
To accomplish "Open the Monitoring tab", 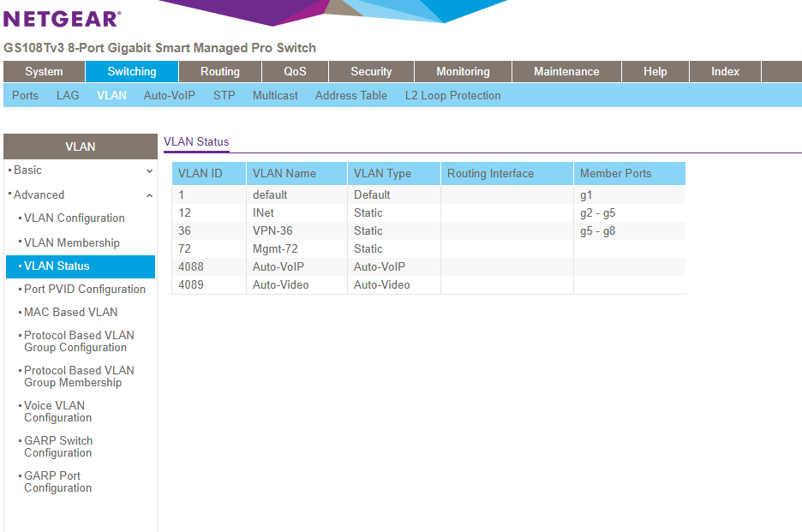I will tap(463, 72).
